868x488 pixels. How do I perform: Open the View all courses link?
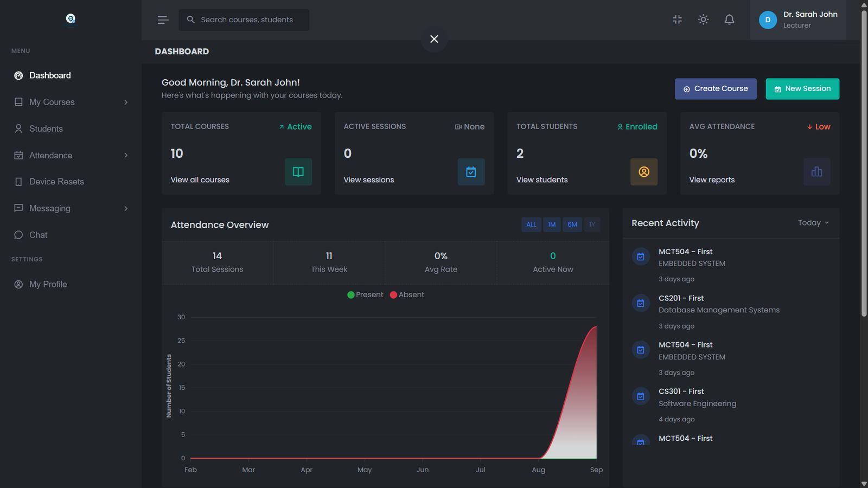[200, 180]
